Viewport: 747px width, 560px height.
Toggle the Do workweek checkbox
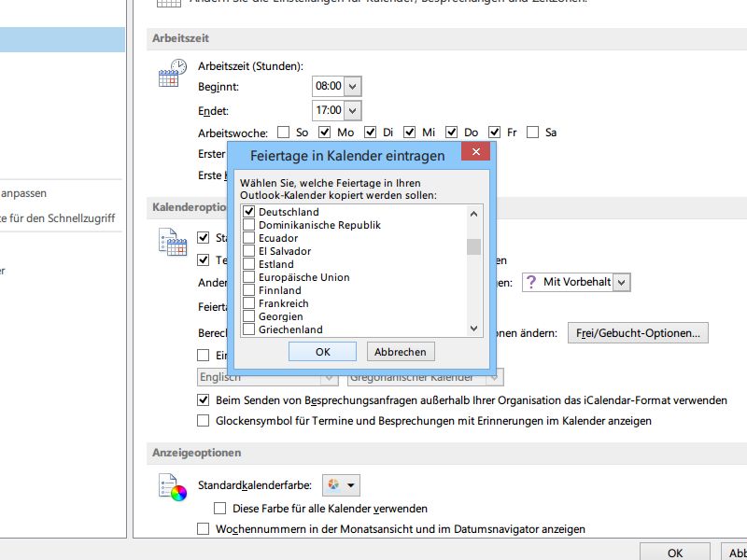pos(451,132)
